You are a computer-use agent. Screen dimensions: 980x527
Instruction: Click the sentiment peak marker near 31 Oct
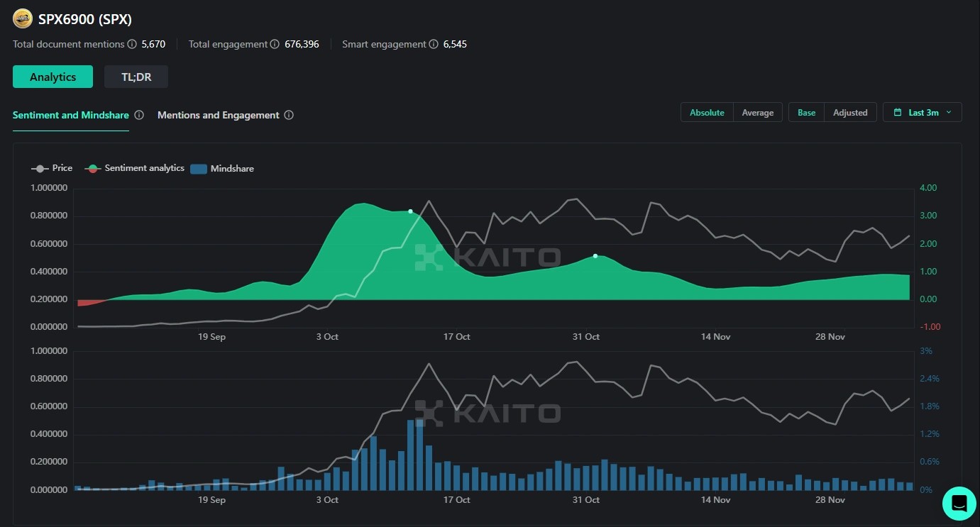pyautogui.click(x=595, y=255)
